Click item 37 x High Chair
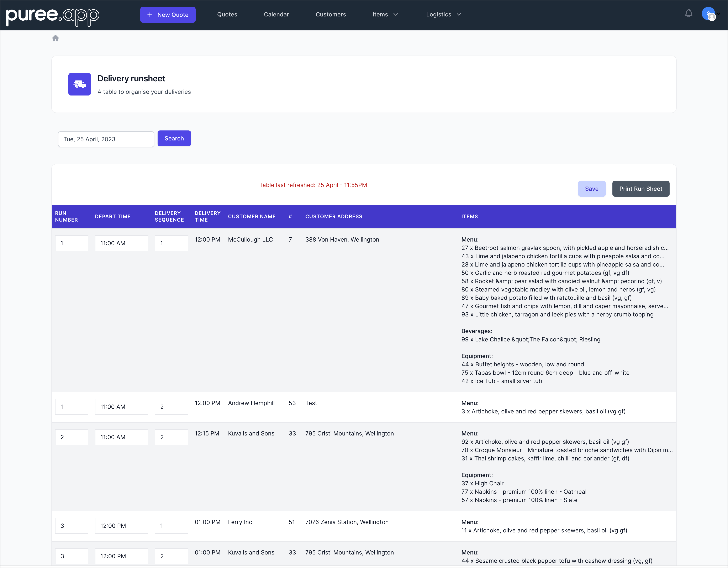The height and width of the screenshot is (568, 728). pos(482,483)
